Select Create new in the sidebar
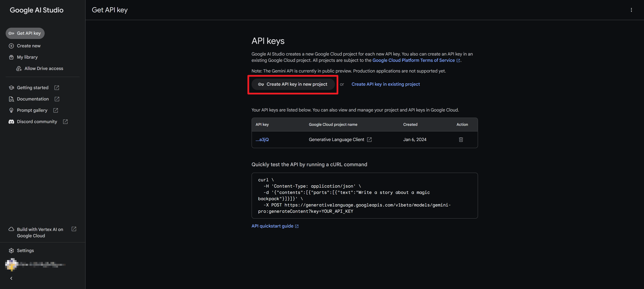 pos(28,46)
